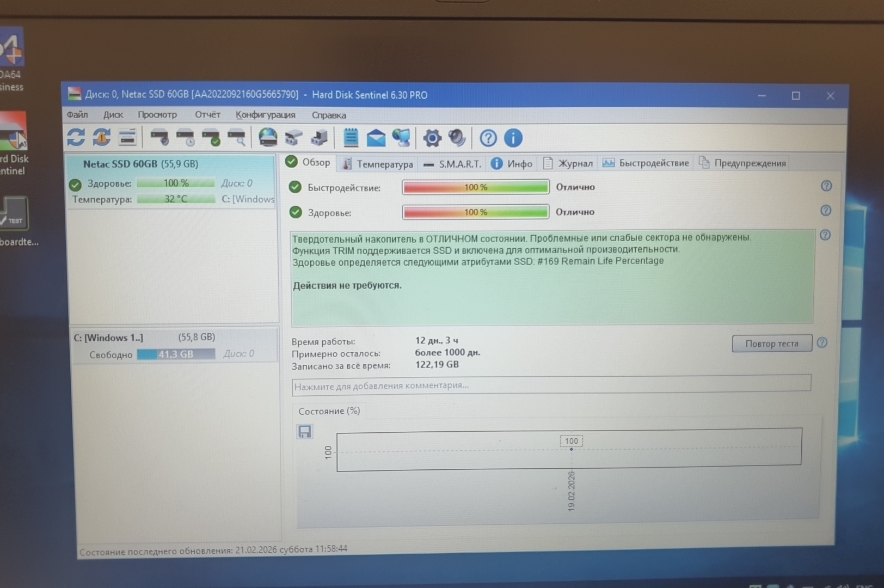884x588 pixels.
Task: Click the comment input field
Action: coord(550,385)
